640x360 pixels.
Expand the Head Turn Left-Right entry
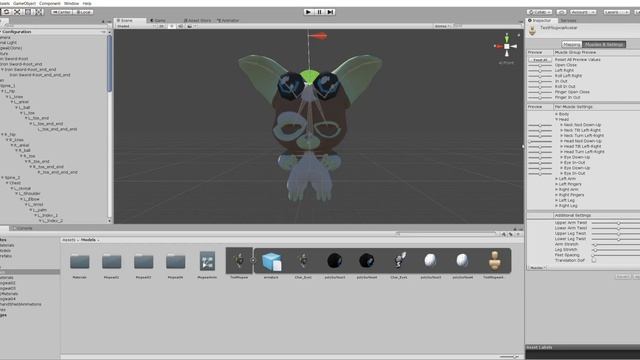point(562,152)
